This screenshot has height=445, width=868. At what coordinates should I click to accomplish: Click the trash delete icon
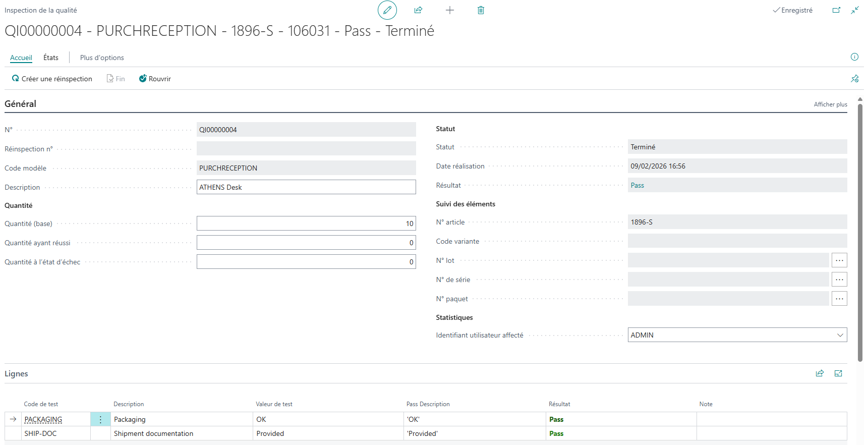[481, 10]
